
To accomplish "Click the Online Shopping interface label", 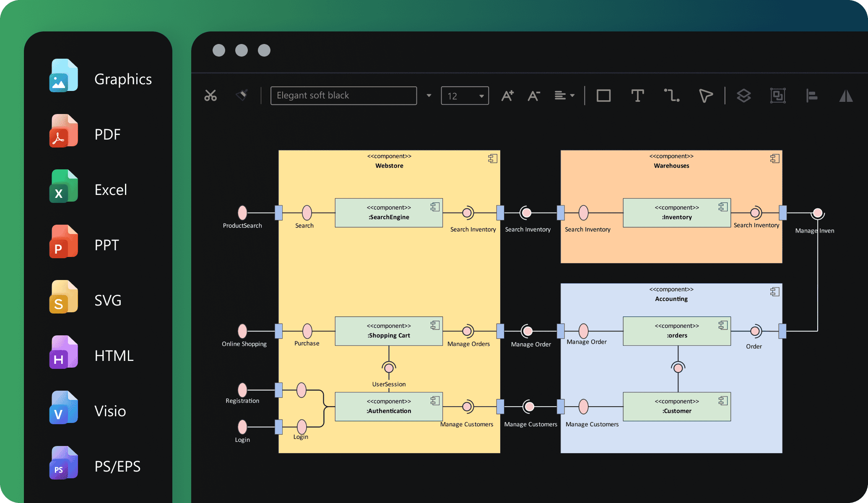I will coord(244,344).
